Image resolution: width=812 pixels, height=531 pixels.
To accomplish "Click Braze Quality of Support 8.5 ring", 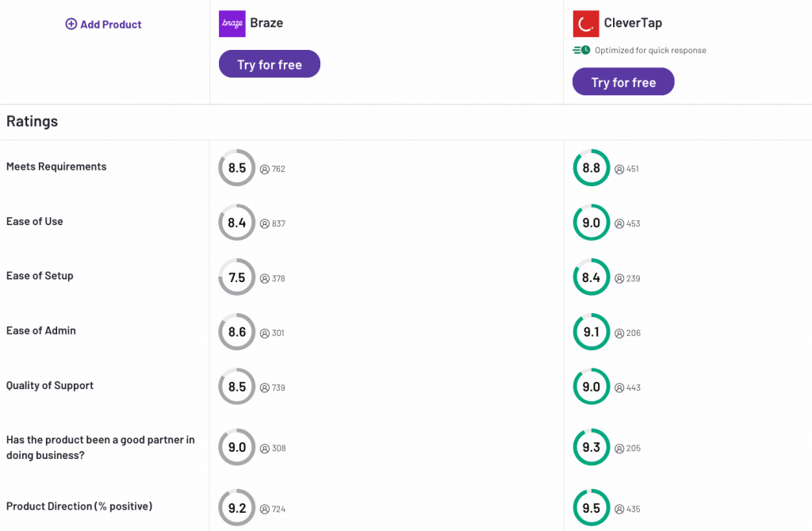I will tap(237, 387).
